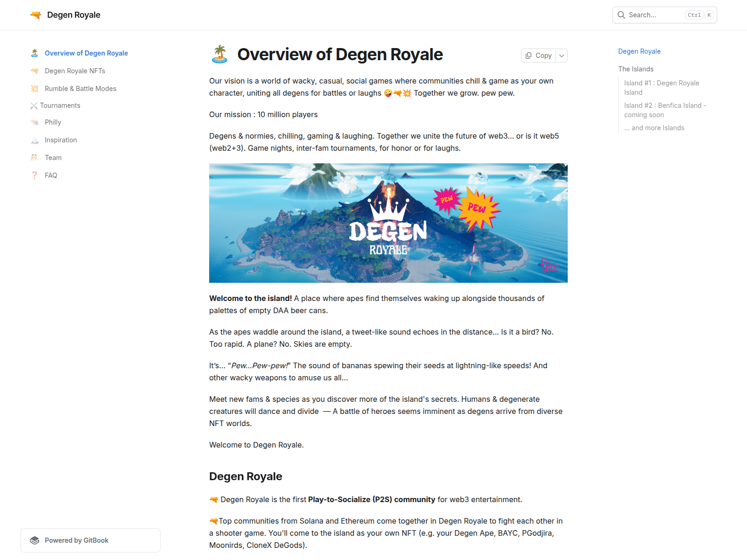Expand the Copy options dropdown arrow
This screenshot has height=560, width=747.
click(562, 56)
